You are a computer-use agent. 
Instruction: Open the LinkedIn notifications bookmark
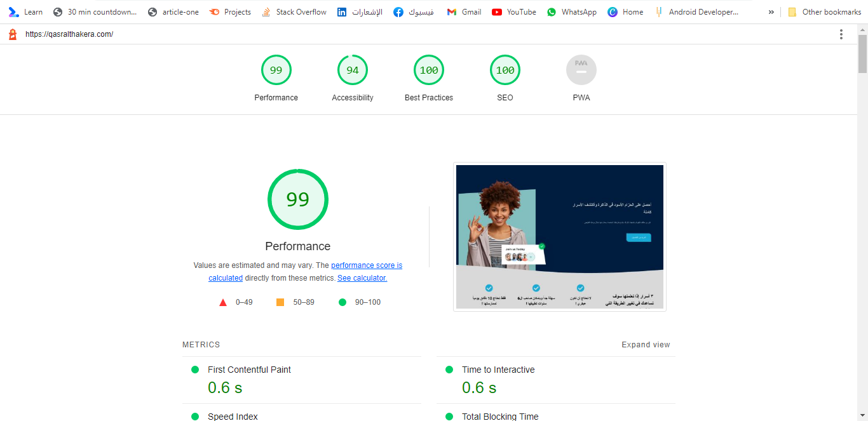(x=360, y=12)
